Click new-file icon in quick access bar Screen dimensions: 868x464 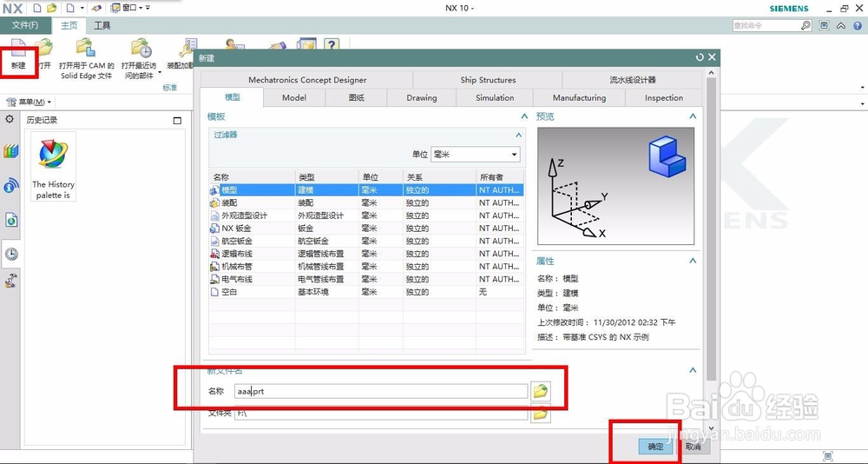37,8
